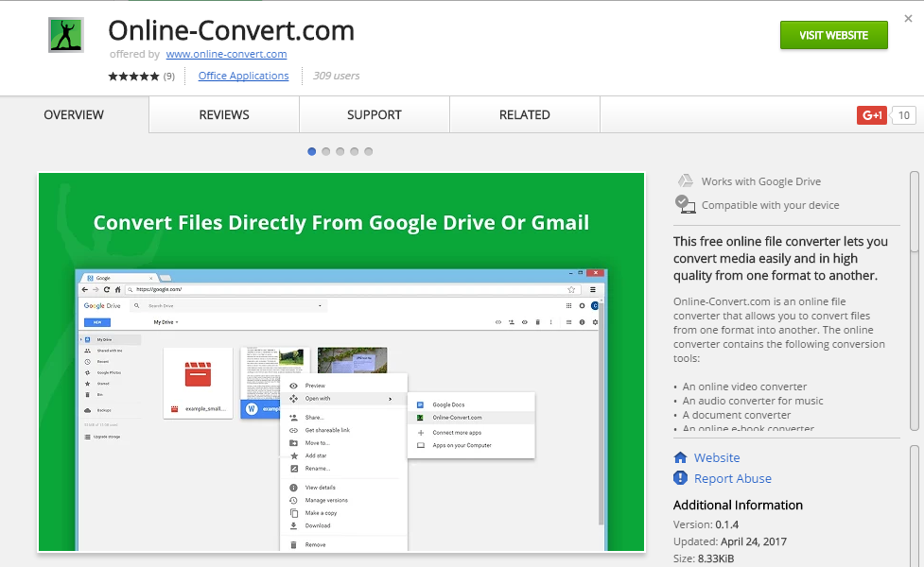Click the "Online-Convert.com" page title
Viewport: 924px width, 567px height.
point(231,30)
